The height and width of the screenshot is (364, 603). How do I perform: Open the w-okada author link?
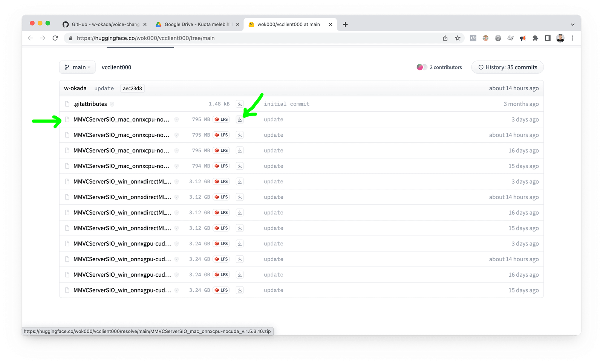[75, 88]
